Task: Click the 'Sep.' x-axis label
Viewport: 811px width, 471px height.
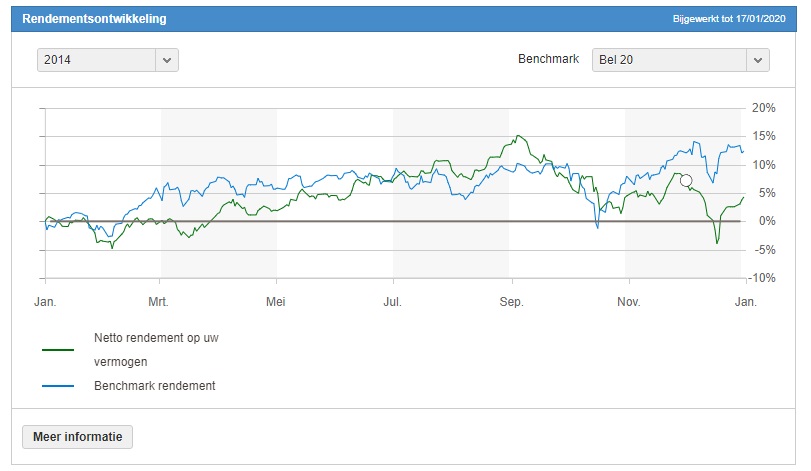Action: coord(510,300)
